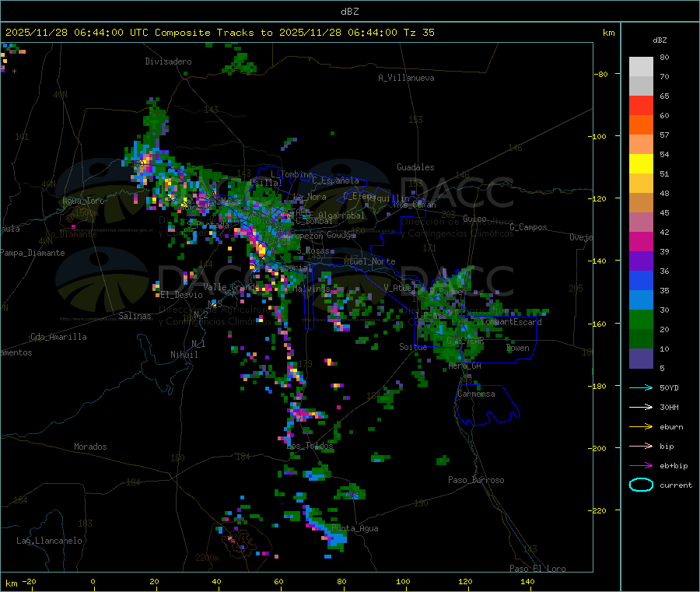The width and height of the screenshot is (700, 592).
Task: Click the Cda_Amarilla map label
Action: point(58,337)
